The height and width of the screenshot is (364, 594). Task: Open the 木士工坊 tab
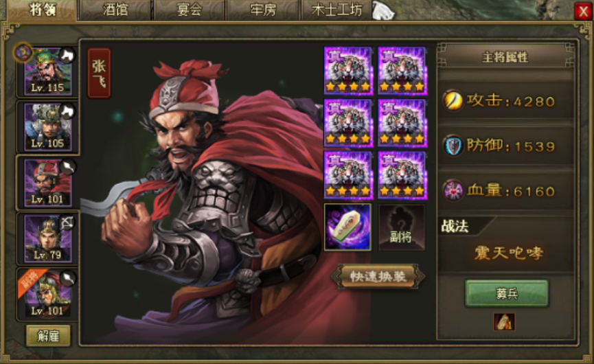336,10
